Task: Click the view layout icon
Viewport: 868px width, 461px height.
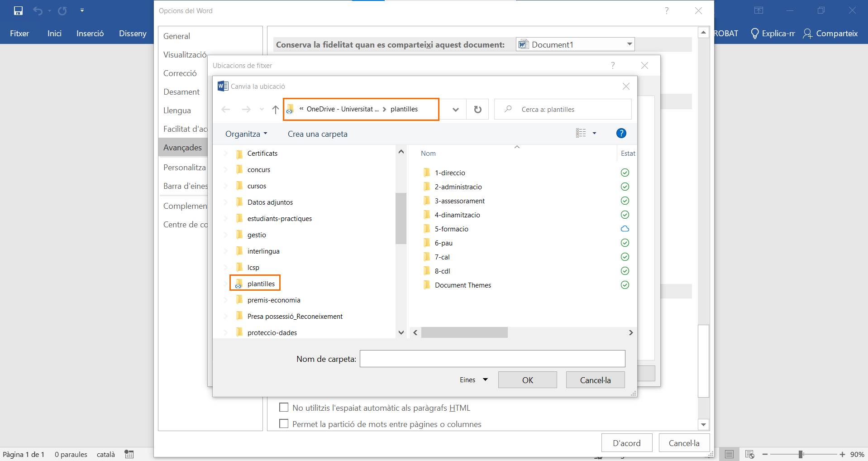Action: [581, 133]
